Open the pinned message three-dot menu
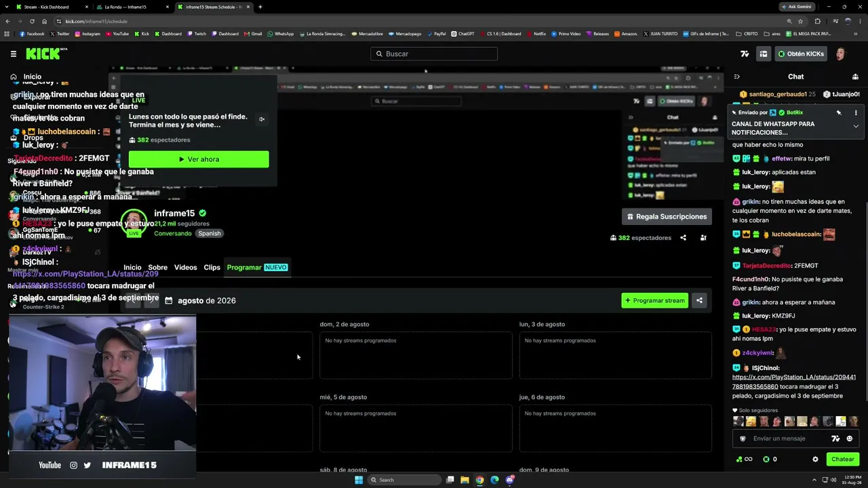This screenshot has height=488, width=868. coord(856,113)
